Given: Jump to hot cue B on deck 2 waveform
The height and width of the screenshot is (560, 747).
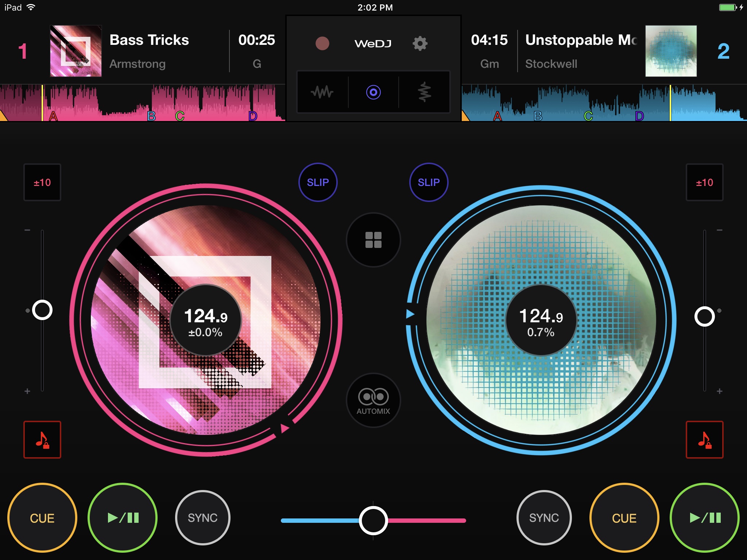Looking at the screenshot, I should point(538,116).
